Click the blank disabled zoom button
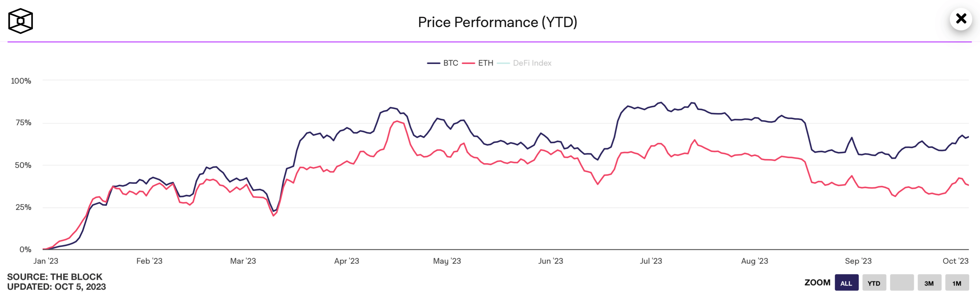The height and width of the screenshot is (296, 980). pos(901,283)
